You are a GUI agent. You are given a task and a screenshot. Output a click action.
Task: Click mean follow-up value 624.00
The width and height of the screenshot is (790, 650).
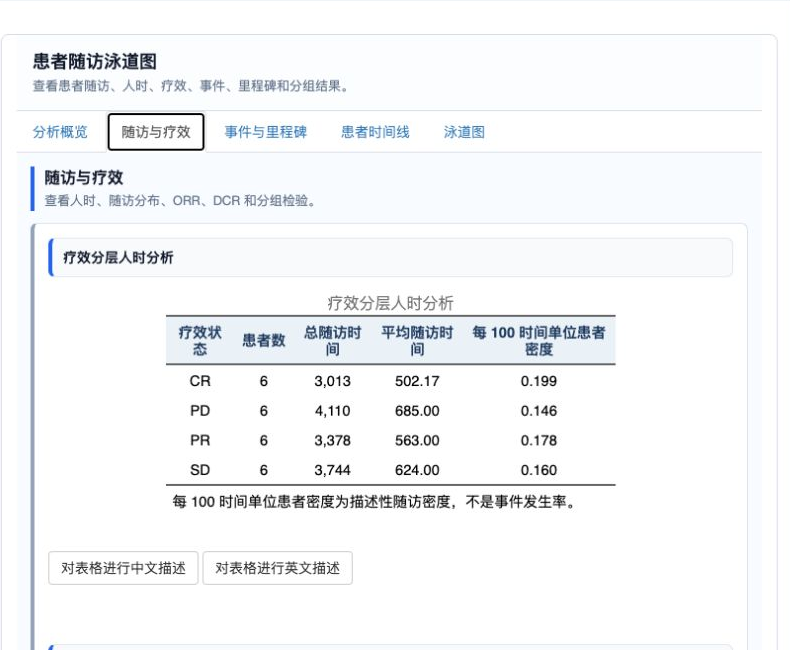[417, 470]
